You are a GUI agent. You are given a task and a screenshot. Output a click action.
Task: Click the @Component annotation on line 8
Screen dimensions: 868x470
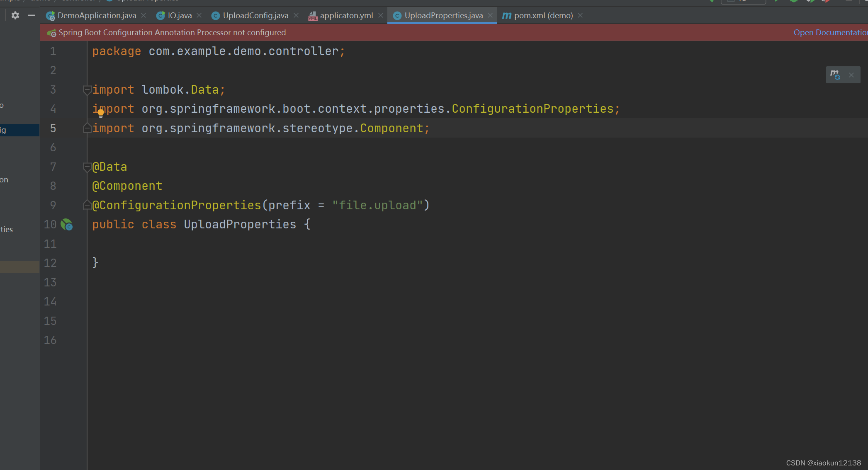127,186
